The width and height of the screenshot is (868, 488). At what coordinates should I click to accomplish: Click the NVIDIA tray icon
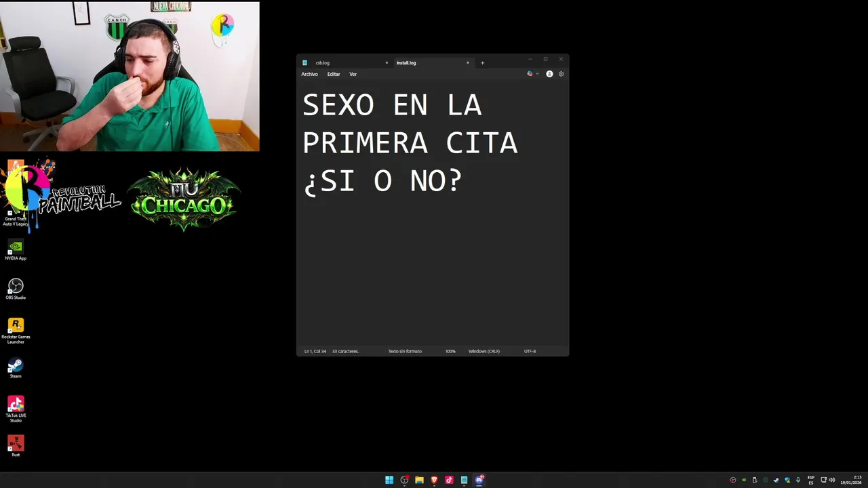(744, 480)
